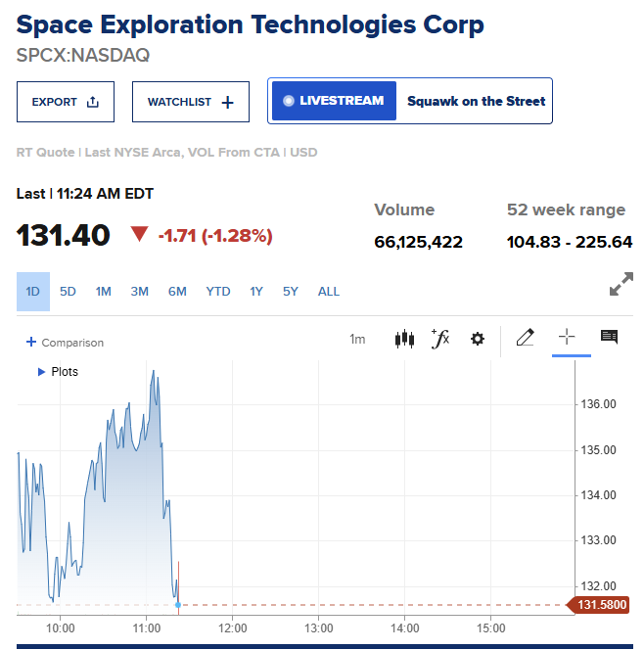Open the 1m interval dropdown

[x=357, y=340]
